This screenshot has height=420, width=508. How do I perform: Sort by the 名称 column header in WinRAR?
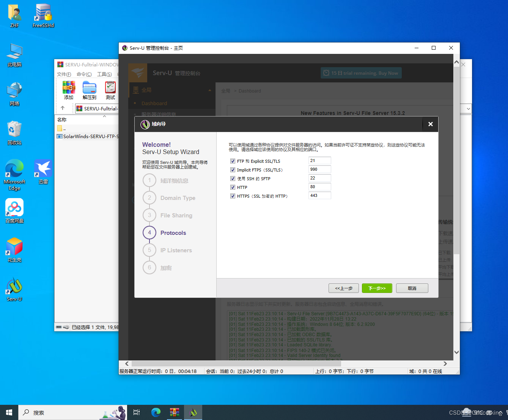62,120
